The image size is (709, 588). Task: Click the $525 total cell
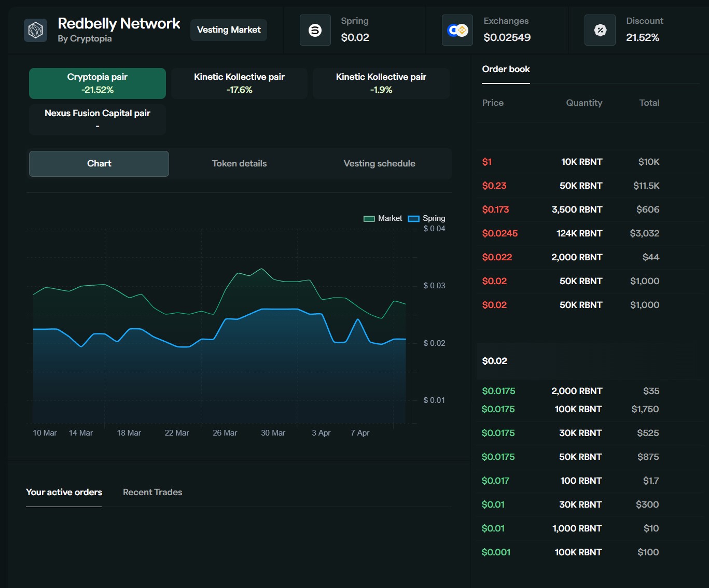(648, 433)
